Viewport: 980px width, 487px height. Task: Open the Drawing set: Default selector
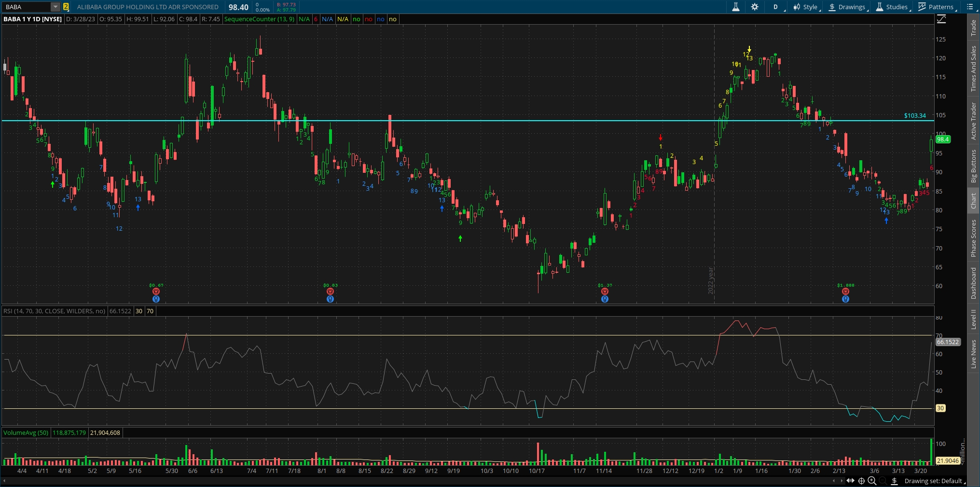pyautogui.click(x=935, y=481)
